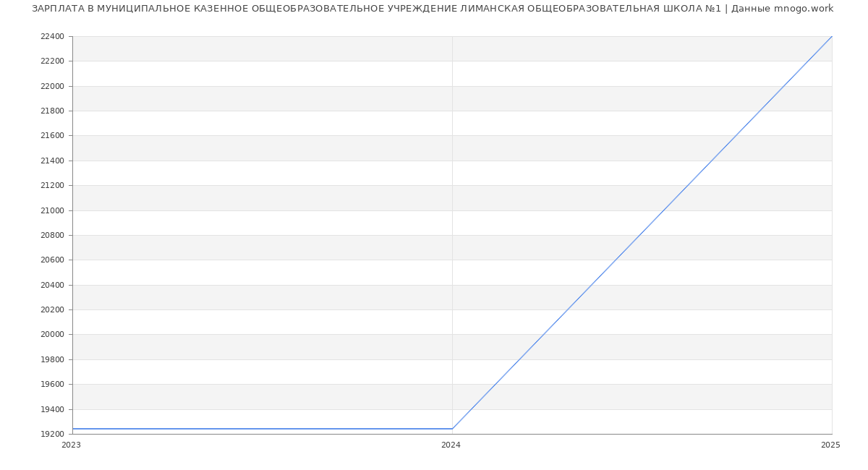Image resolution: width=868 pixels, height=470 pixels.
Task: Click the salary line's 2024 bend point
Action: 452,429
